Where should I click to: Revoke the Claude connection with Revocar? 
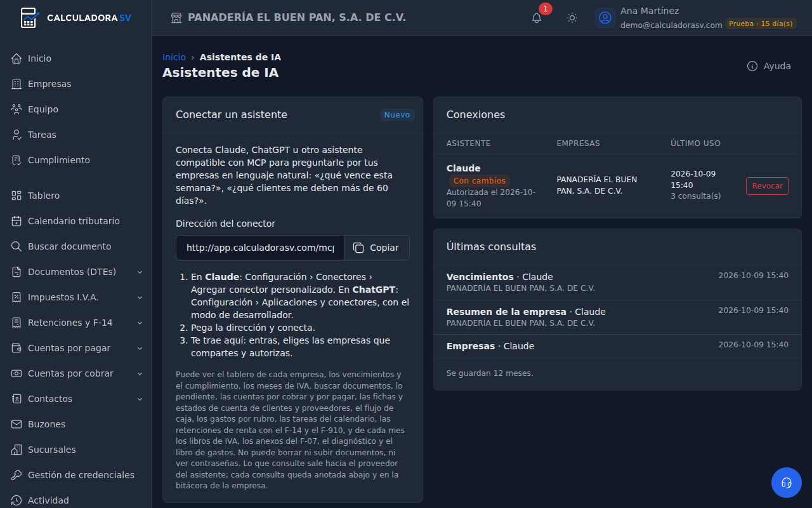pos(767,186)
